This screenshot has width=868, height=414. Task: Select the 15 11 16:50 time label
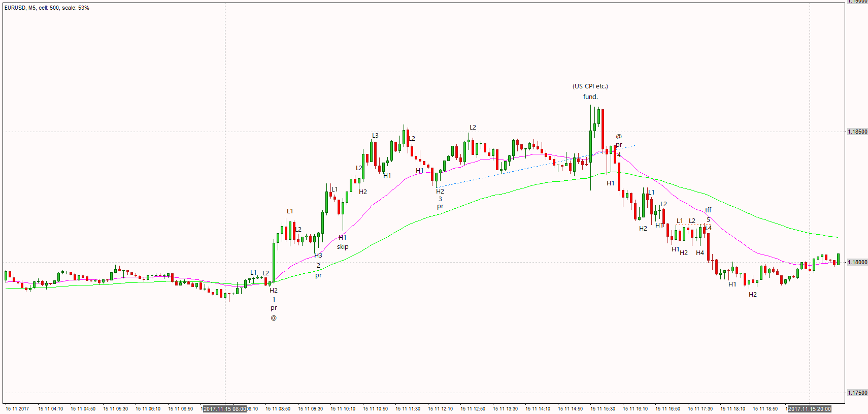pos(667,409)
